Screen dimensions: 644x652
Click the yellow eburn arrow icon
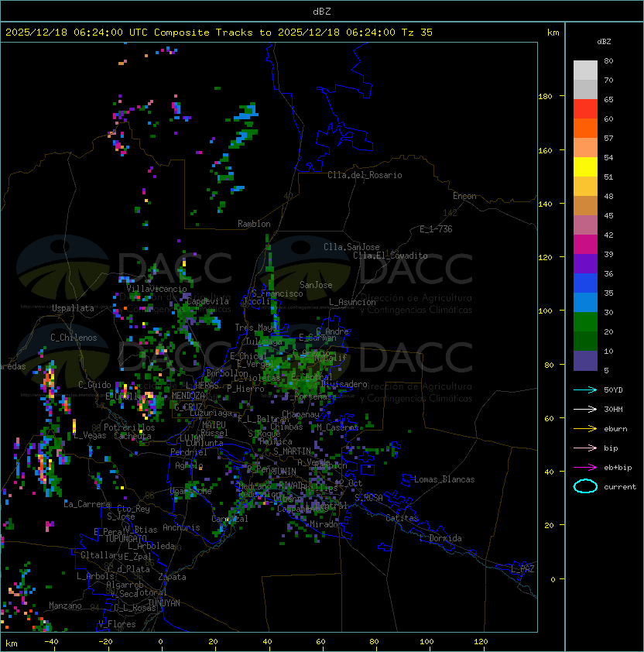click(585, 429)
